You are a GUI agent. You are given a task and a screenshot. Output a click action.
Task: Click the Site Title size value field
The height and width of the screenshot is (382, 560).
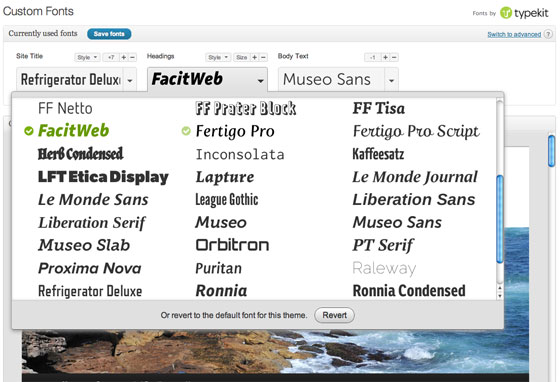point(111,57)
